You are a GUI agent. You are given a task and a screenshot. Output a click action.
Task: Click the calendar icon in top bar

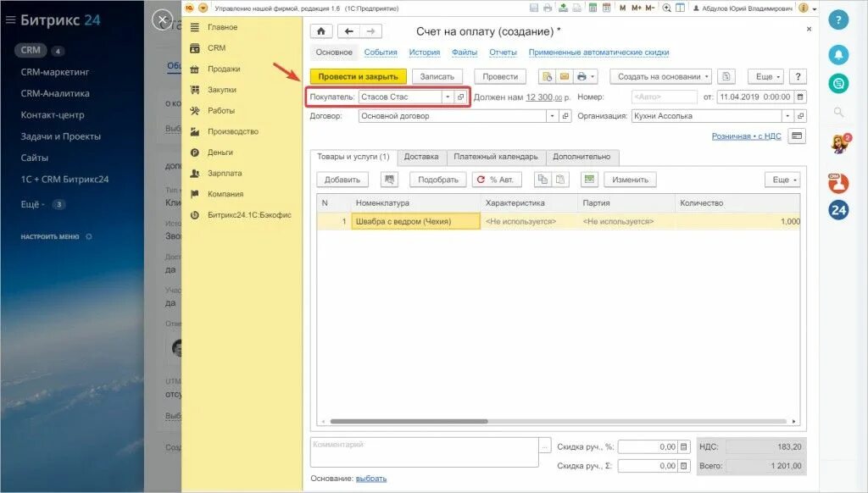(x=606, y=8)
